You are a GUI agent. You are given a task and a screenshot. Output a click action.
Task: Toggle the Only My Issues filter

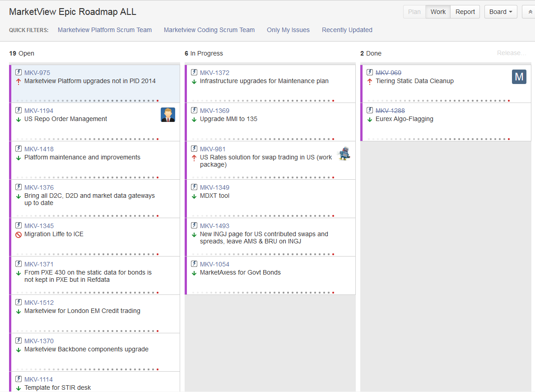click(x=288, y=30)
